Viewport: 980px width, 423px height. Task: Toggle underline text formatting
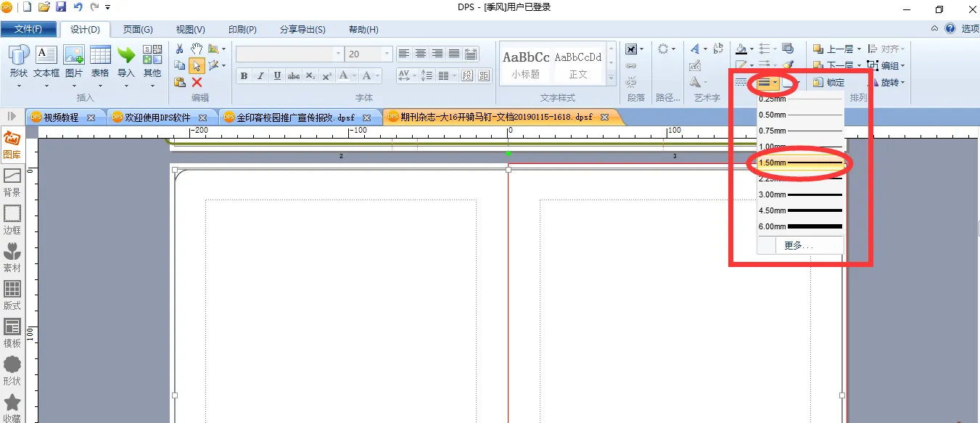click(276, 76)
